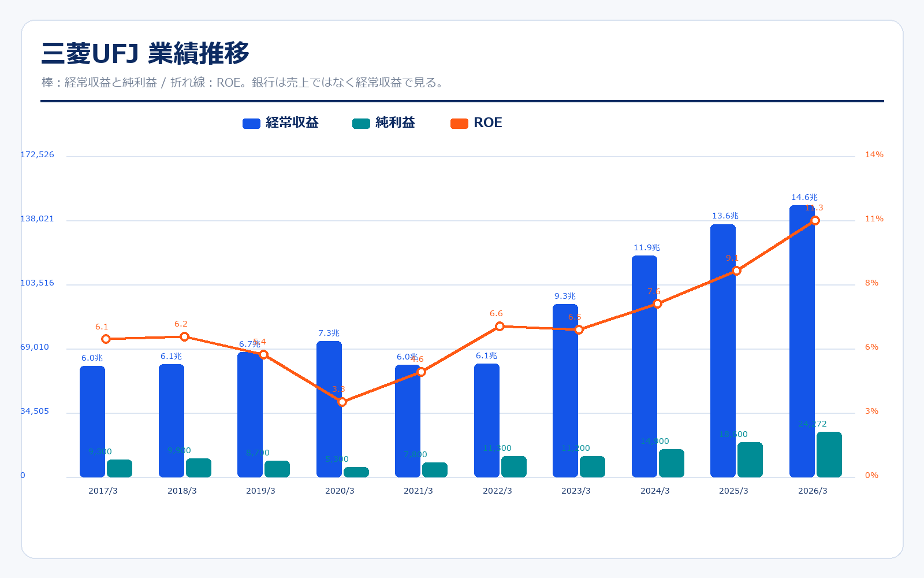
Task: Click the teal 純利益 legend swatch
Action: pos(361,123)
